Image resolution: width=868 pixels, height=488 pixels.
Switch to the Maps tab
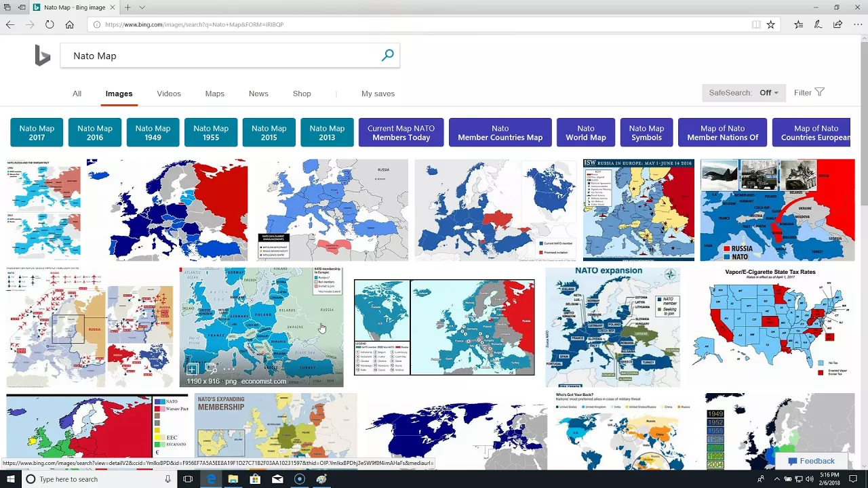(215, 94)
